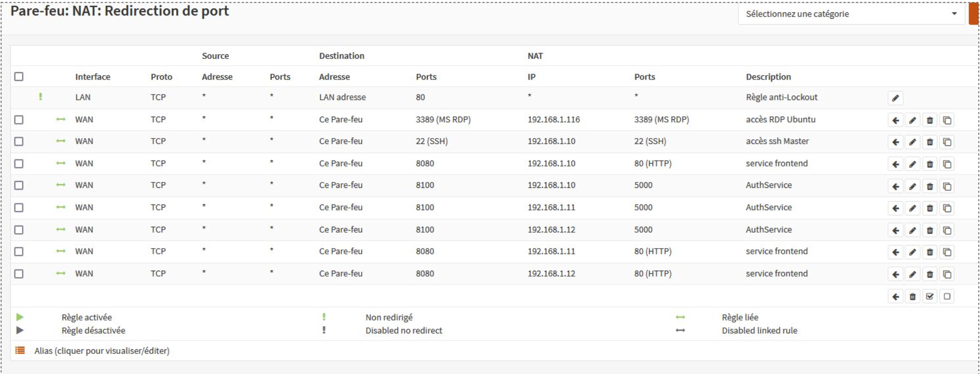Toggle linked-rule arrow on accès RDP Ubuntu row

(61, 119)
